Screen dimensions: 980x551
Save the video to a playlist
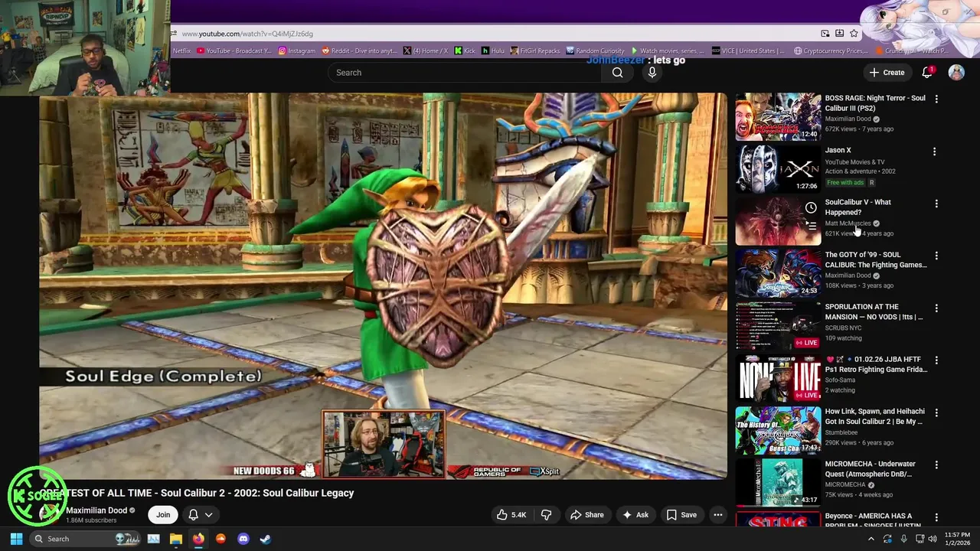click(681, 515)
